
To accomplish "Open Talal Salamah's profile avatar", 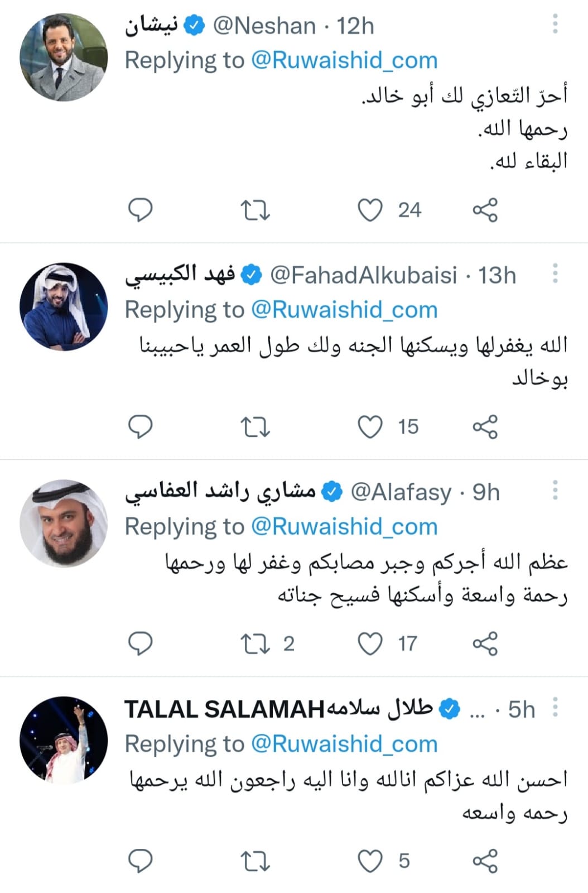I will 64,740.
